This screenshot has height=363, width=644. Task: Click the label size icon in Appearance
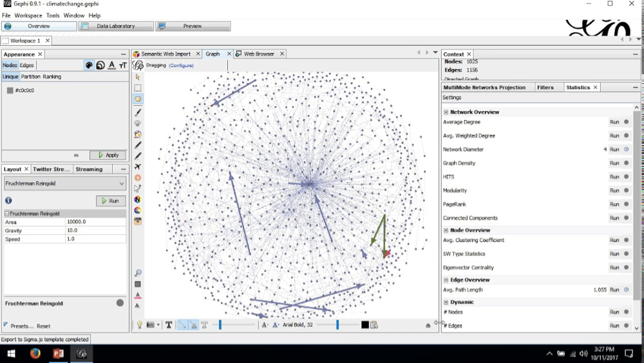coord(123,65)
